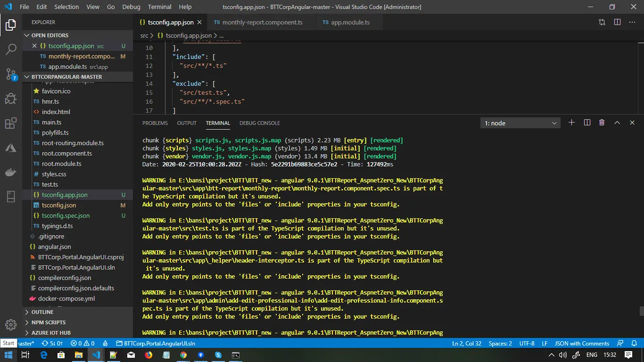The height and width of the screenshot is (362, 644).
Task: Open the terminal selector dropdown '1: node'
Action: (x=520, y=123)
